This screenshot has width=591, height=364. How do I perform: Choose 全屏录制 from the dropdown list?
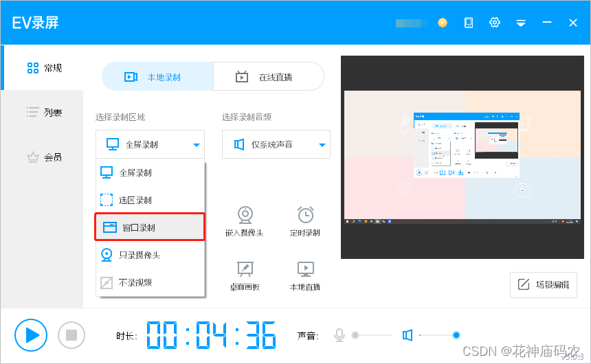pyautogui.click(x=150, y=172)
